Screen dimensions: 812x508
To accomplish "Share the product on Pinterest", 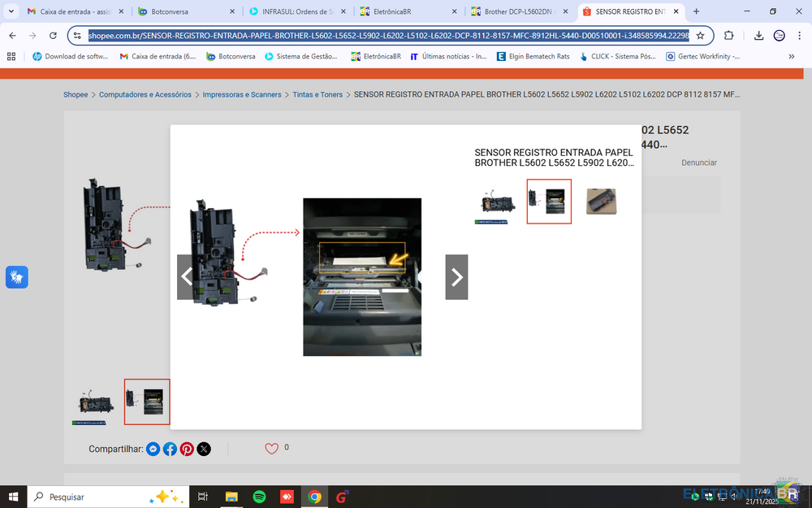I will (x=187, y=449).
